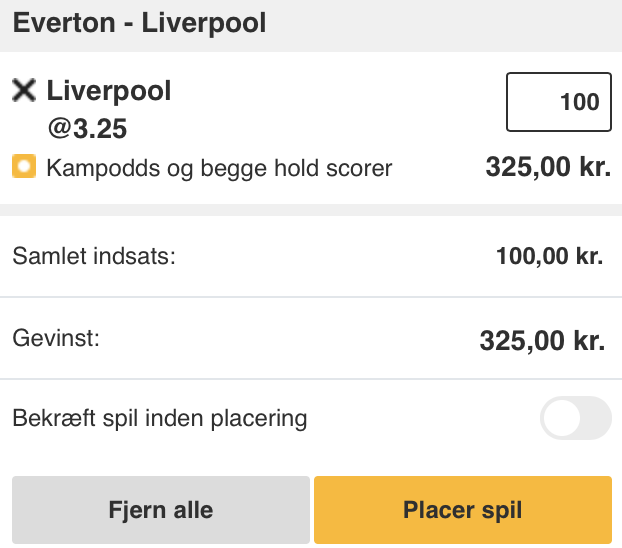Click the Fjern alle button
This screenshot has height=548, width=622.
(x=161, y=510)
